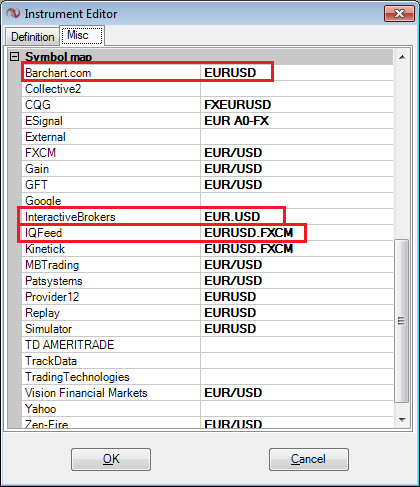The height and width of the screenshot is (487, 420).
Task: Click the empty TrackData value field
Action: [297, 361]
